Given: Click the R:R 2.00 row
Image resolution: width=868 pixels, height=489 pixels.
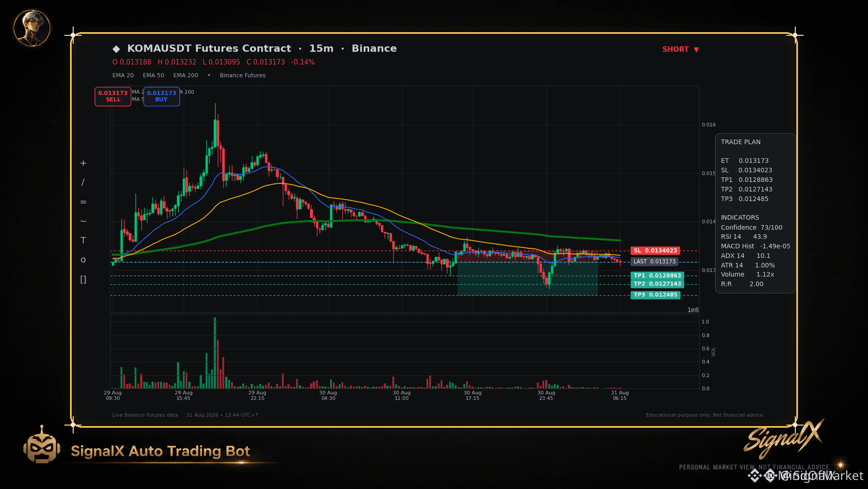Looking at the screenshot, I should pos(742,284).
